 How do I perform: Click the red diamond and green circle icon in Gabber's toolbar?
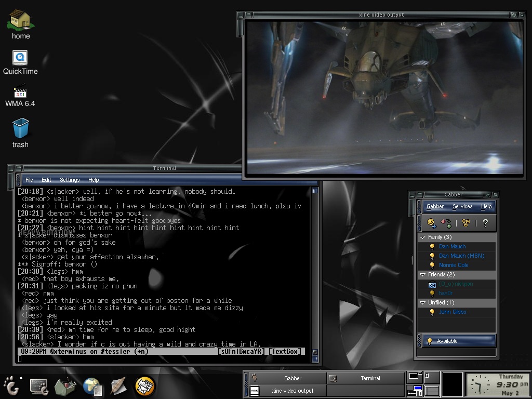pyautogui.click(x=446, y=223)
